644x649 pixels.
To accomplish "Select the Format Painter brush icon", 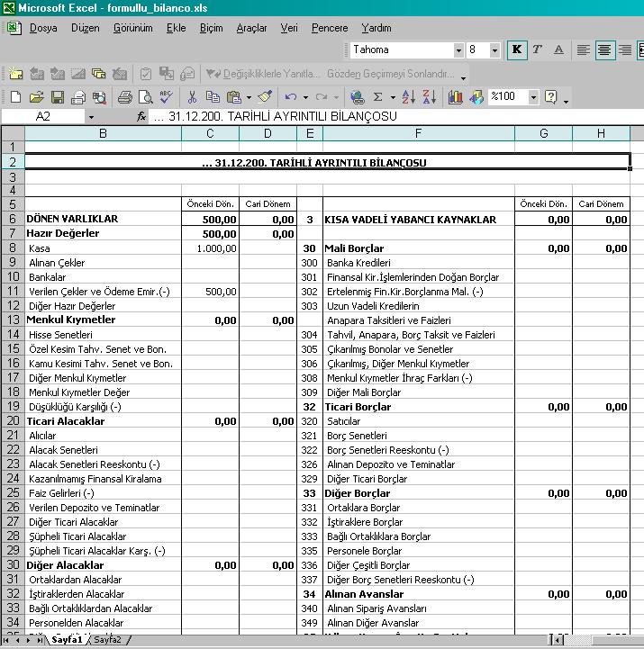I will (265, 97).
